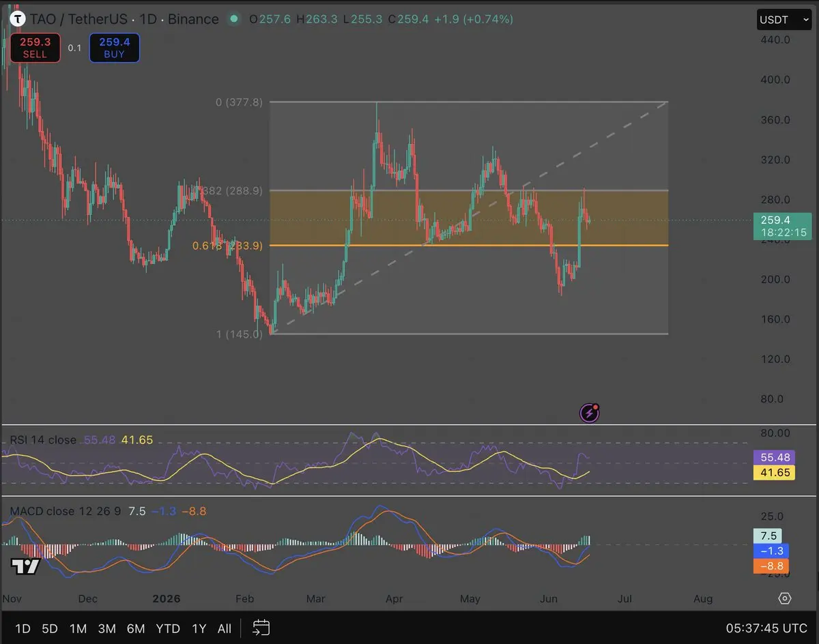Select the YTD range option
Image resolution: width=819 pixels, height=644 pixels.
(x=168, y=628)
